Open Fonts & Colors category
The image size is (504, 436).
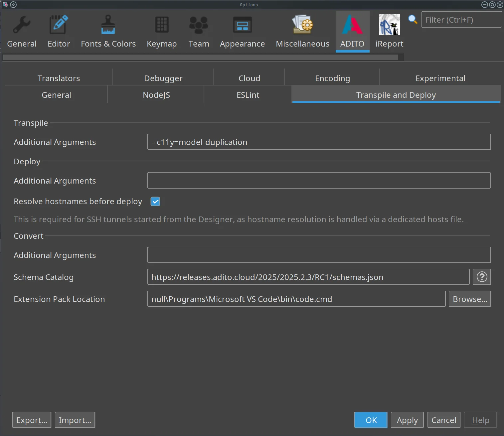(108, 32)
